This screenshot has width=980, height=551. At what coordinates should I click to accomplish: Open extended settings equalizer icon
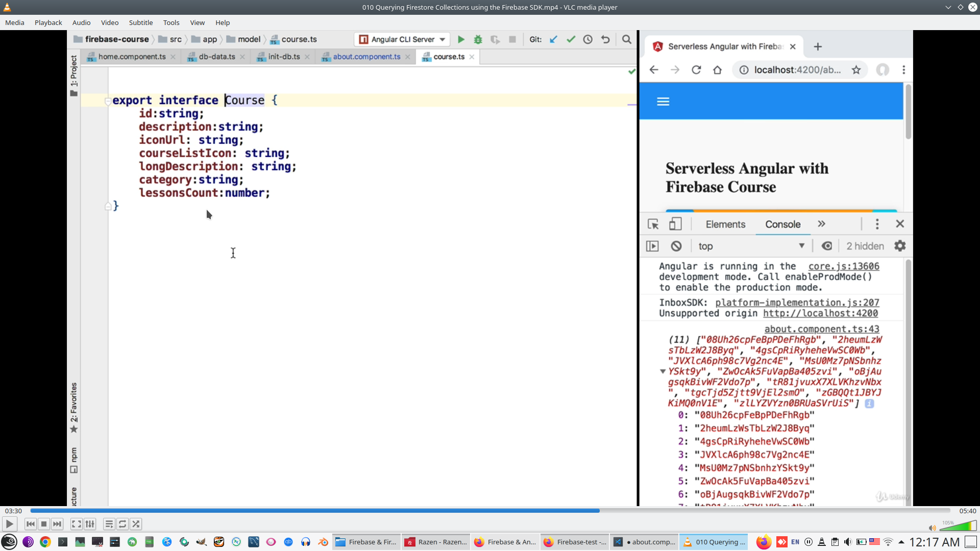(x=90, y=524)
